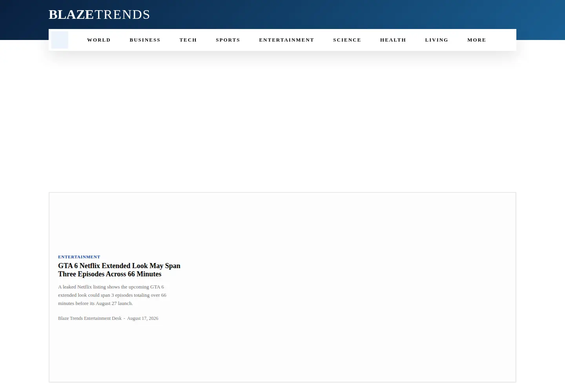Navigate to the Science section
565x392 pixels.
pyautogui.click(x=347, y=40)
